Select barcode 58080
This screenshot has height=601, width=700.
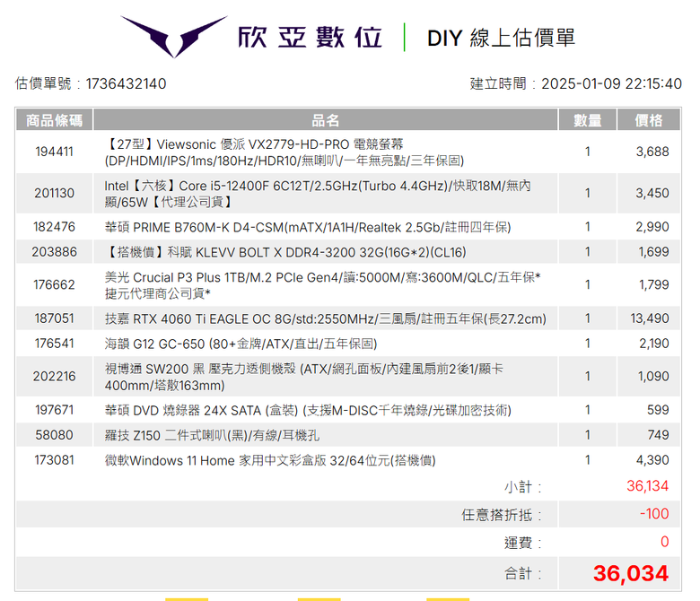(54, 435)
